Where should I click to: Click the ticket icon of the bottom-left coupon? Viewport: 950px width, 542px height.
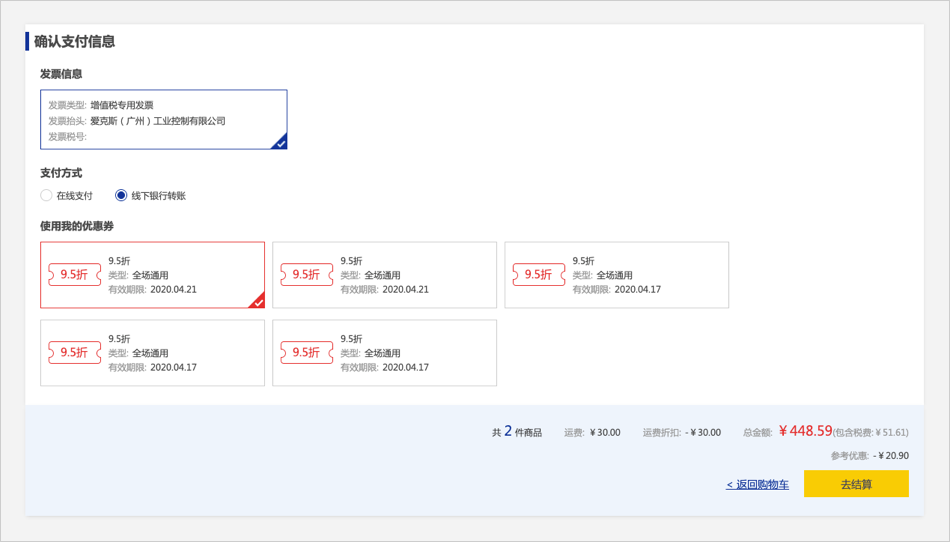point(75,352)
